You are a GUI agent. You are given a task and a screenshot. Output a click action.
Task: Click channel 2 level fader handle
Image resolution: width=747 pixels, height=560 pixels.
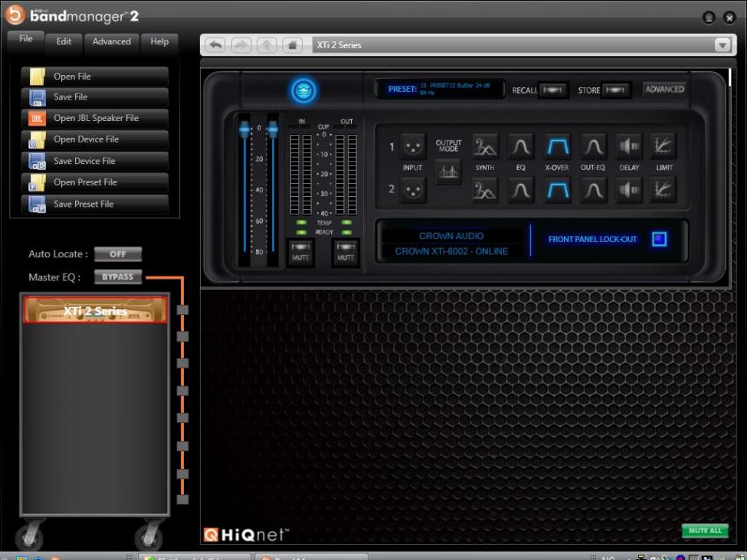273,128
